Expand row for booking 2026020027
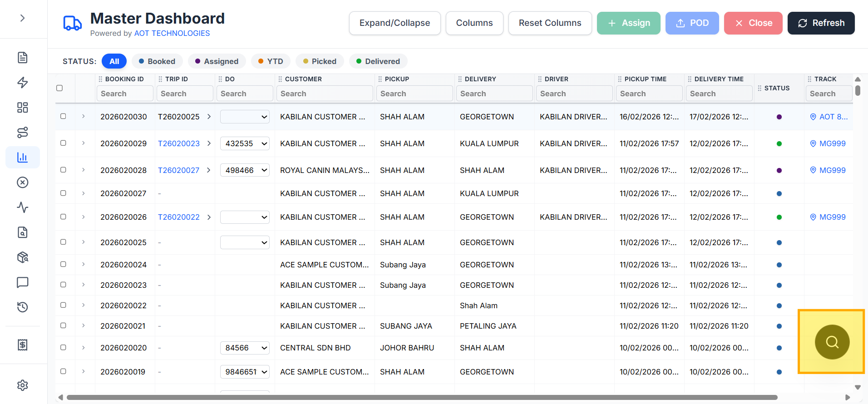 click(84, 193)
